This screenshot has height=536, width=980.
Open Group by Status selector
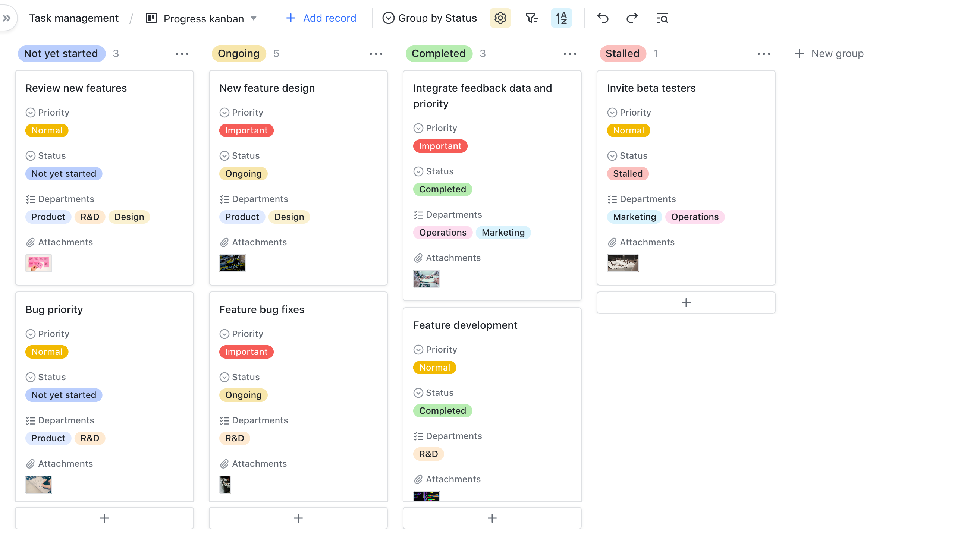pyautogui.click(x=430, y=18)
